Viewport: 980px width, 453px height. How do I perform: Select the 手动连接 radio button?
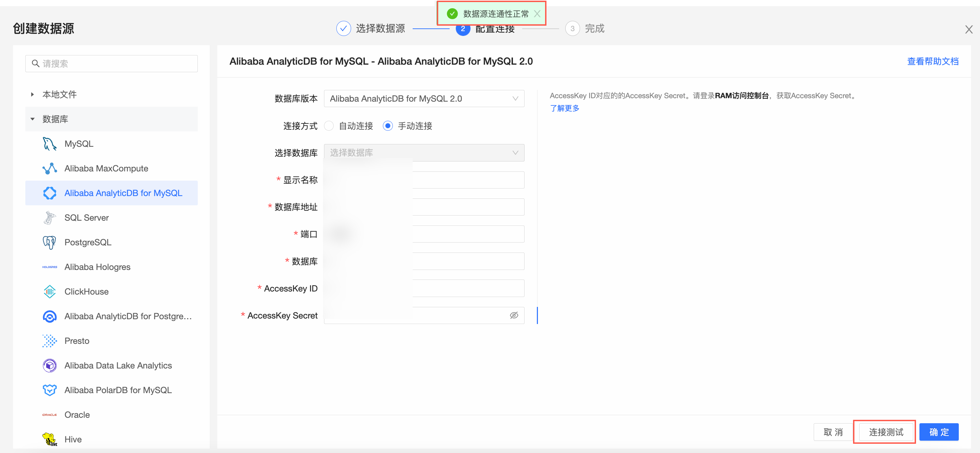[388, 126]
